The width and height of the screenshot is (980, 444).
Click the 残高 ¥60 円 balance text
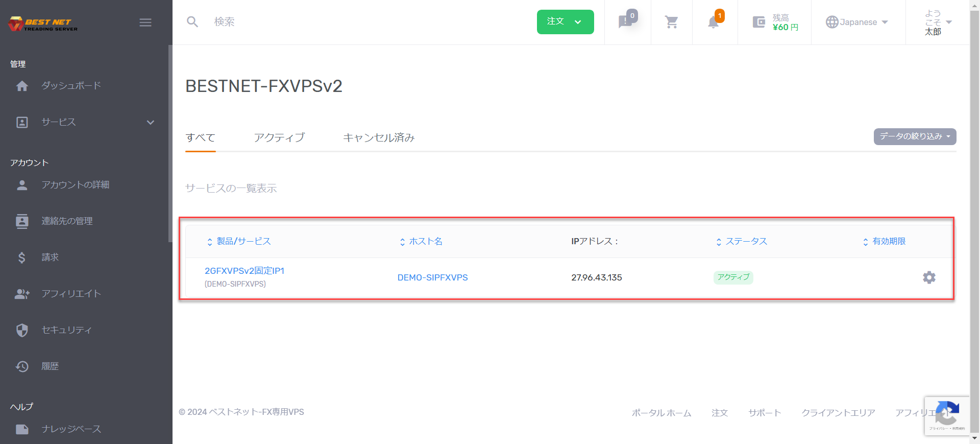[x=786, y=22]
